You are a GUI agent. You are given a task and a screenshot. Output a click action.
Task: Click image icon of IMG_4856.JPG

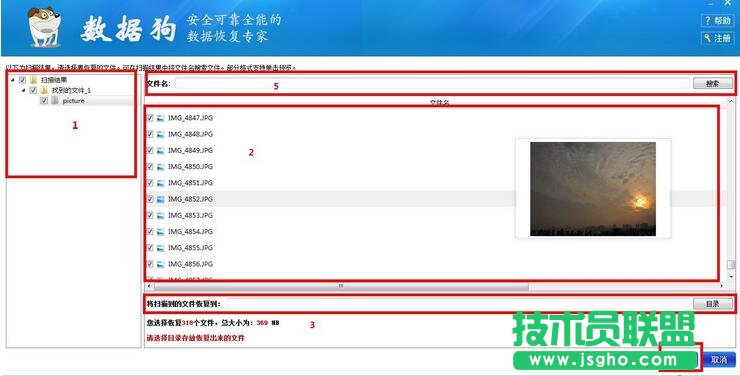(x=160, y=264)
